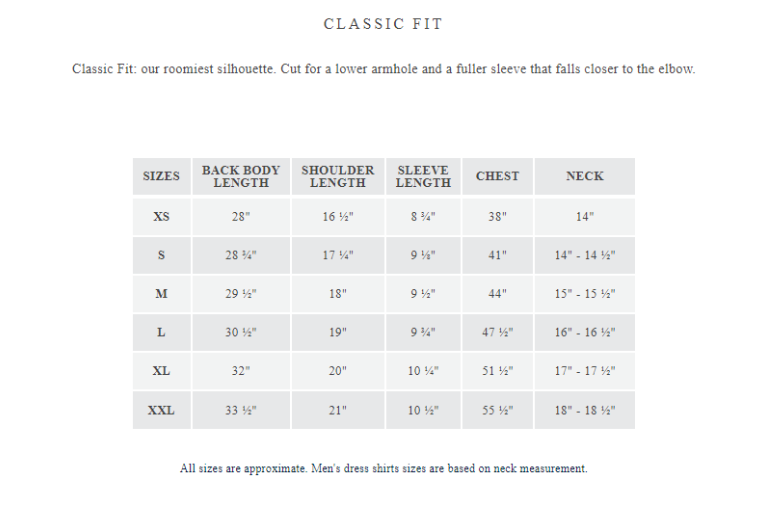Click the L size row label
Screen dimensions: 765x524
click(161, 332)
